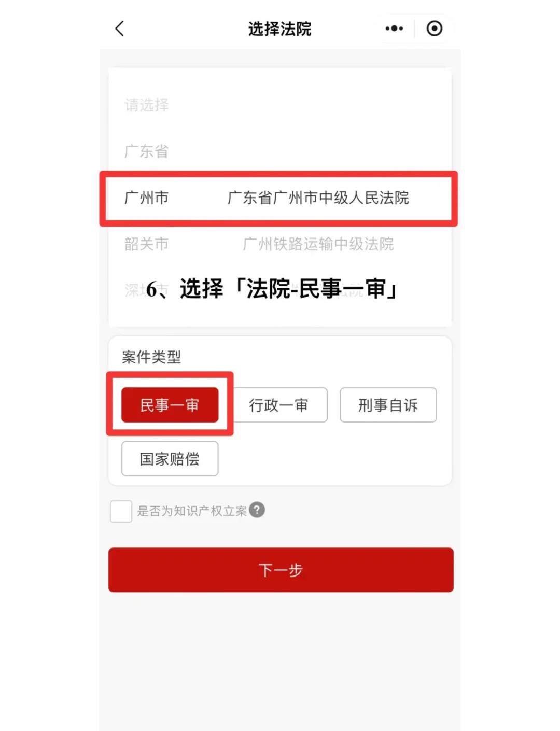Pick 广东省 in the province picker
560x731 pixels.
click(146, 151)
